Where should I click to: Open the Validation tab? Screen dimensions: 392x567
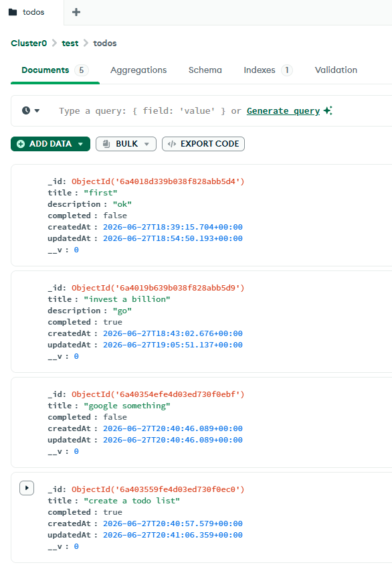tap(336, 70)
